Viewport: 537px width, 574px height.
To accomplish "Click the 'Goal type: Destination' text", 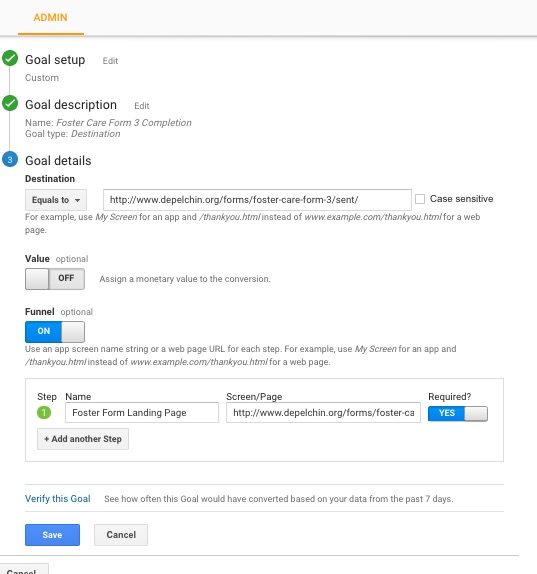I will (x=72, y=134).
